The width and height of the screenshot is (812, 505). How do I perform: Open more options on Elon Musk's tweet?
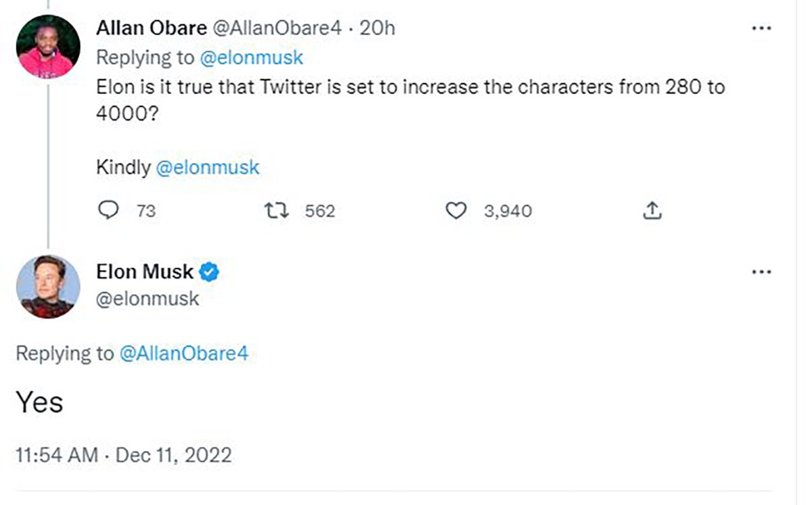(762, 272)
